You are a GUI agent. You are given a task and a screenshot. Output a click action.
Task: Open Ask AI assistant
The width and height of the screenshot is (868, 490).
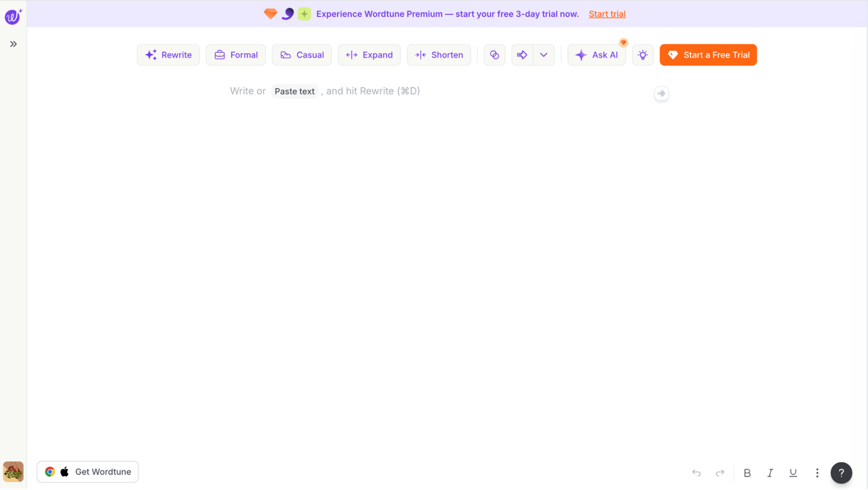597,55
